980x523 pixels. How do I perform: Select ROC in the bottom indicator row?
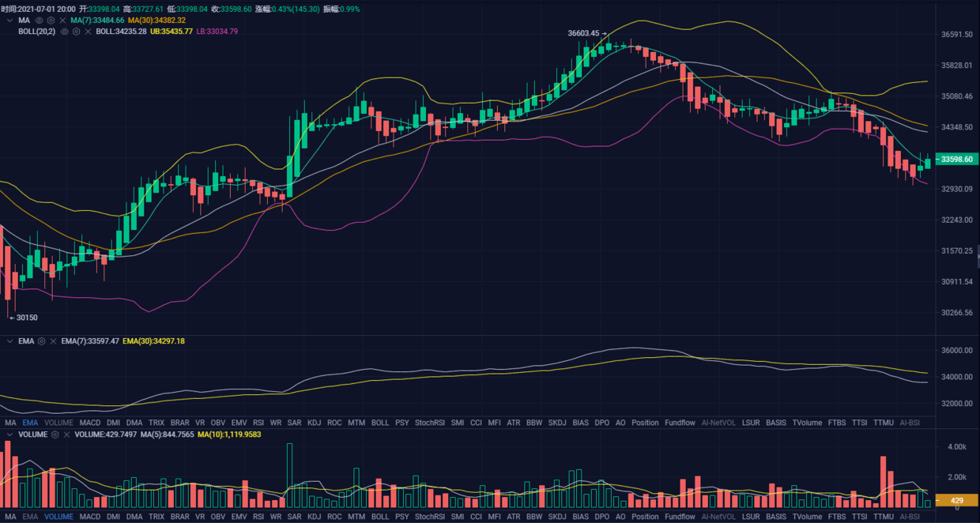pyautogui.click(x=334, y=517)
